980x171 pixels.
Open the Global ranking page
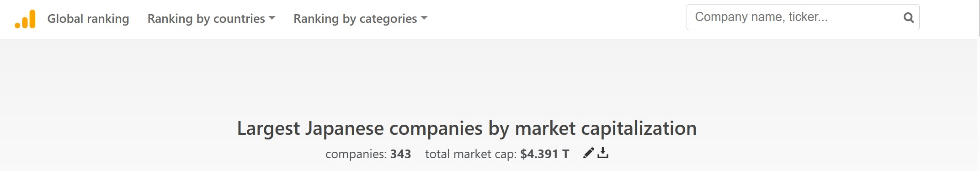pyautogui.click(x=88, y=19)
